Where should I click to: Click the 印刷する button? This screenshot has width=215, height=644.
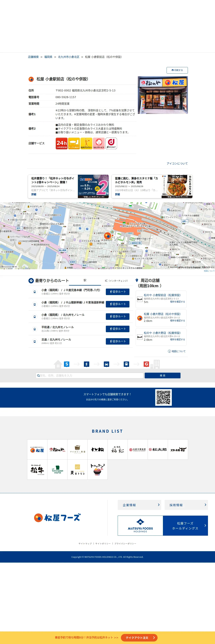(x=177, y=70)
